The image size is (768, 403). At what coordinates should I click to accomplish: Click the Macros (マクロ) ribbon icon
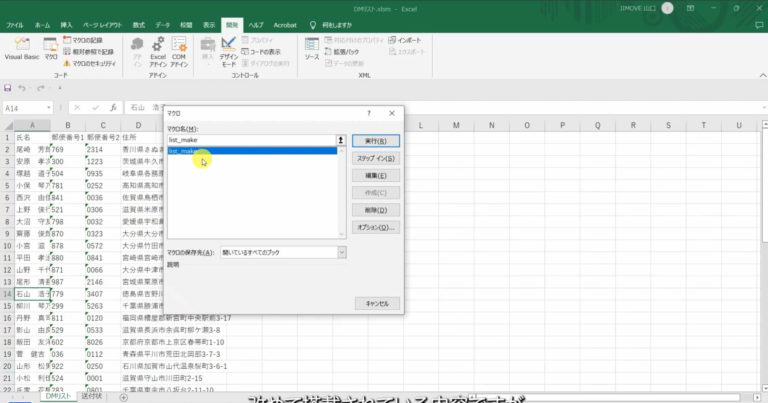tap(50, 48)
